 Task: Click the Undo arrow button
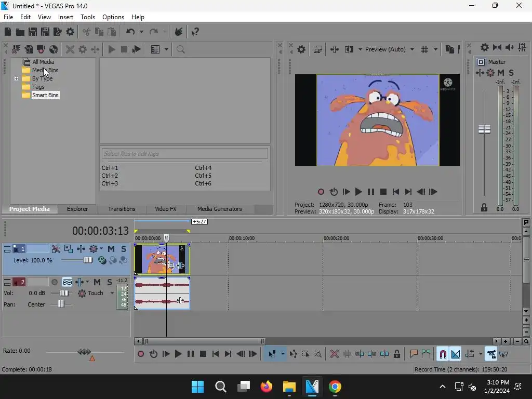pyautogui.click(x=130, y=32)
